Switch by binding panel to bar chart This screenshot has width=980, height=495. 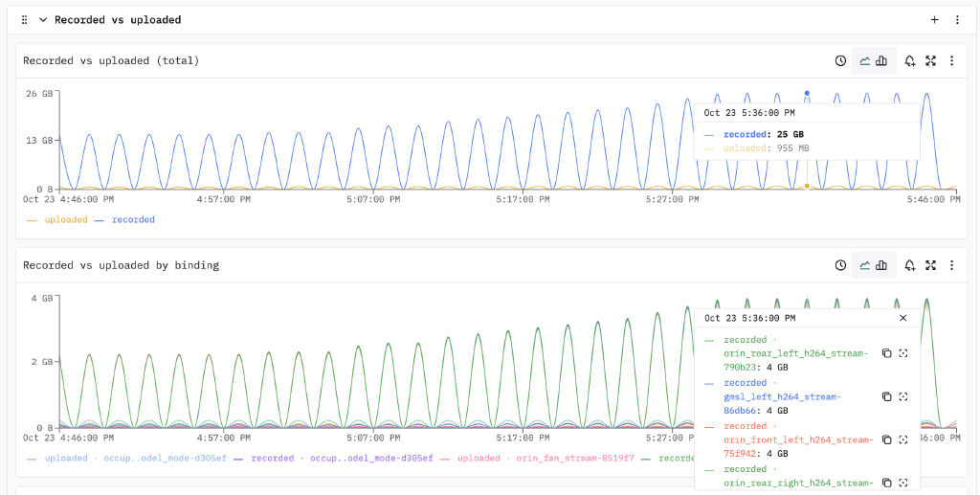pos(881,265)
